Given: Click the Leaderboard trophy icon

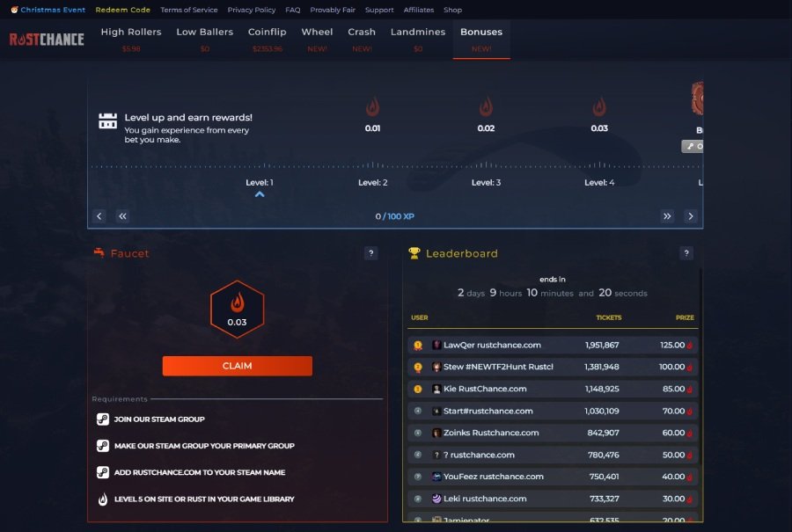Looking at the screenshot, I should [414, 253].
